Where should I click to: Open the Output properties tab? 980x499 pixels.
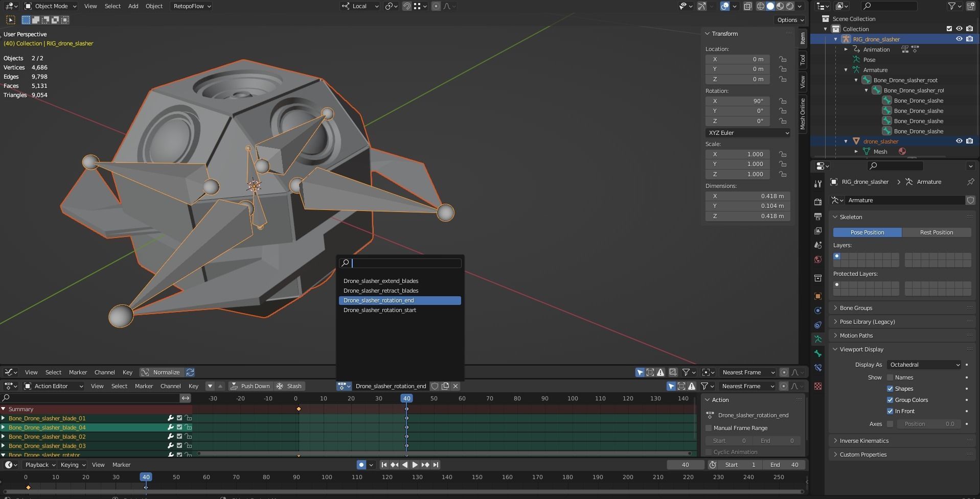coord(818,217)
